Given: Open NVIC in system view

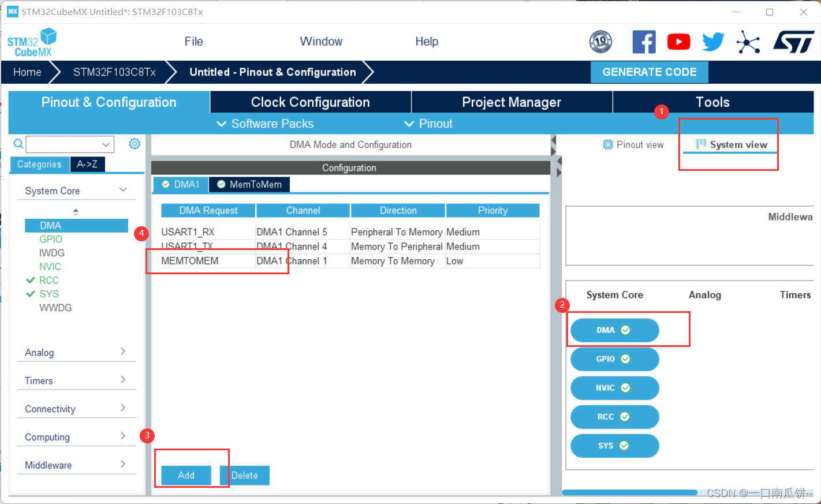Looking at the screenshot, I should pos(615,388).
